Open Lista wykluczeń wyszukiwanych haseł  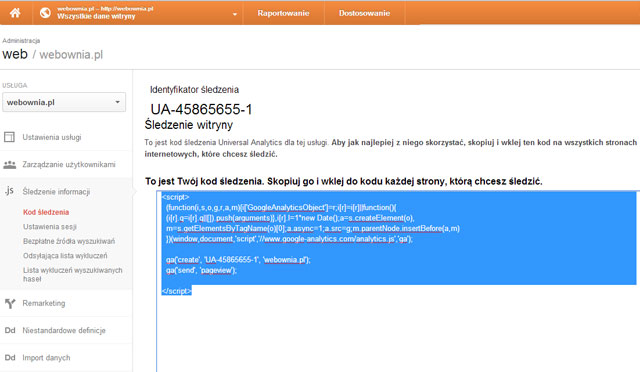[x=73, y=274]
